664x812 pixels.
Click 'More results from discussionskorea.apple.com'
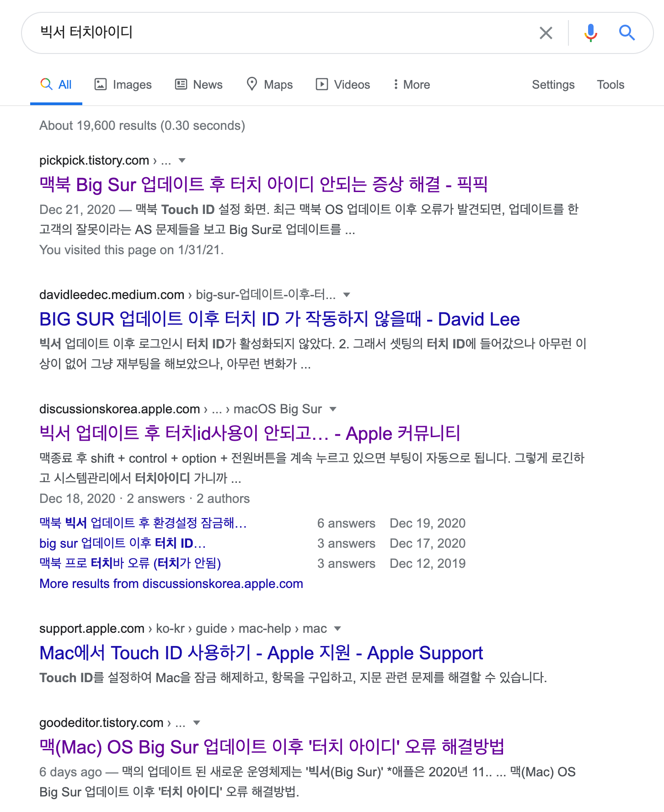point(171,584)
